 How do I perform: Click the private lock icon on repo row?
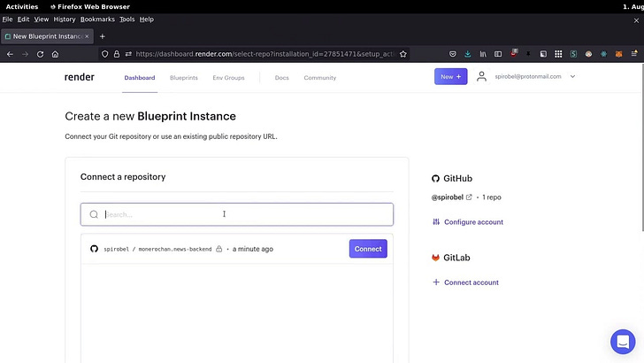218,249
